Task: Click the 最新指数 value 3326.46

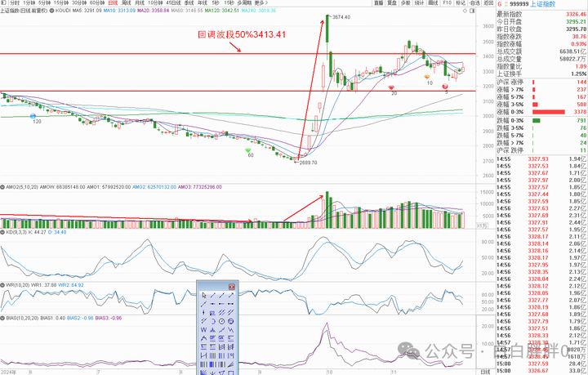Action: coord(576,15)
